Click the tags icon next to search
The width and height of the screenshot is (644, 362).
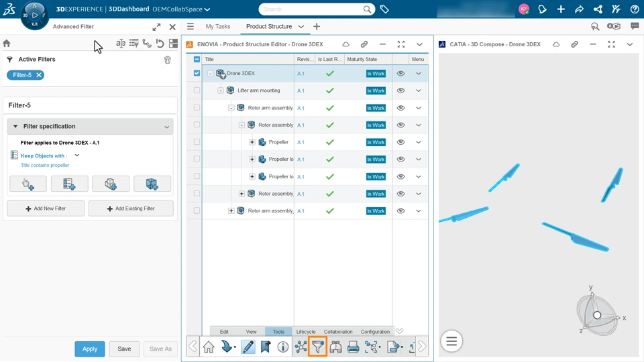pos(384,9)
